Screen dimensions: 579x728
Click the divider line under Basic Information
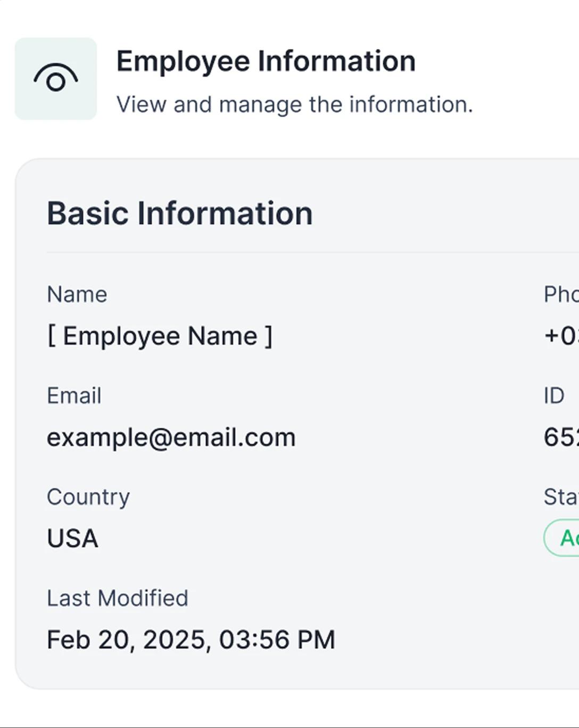click(313, 252)
